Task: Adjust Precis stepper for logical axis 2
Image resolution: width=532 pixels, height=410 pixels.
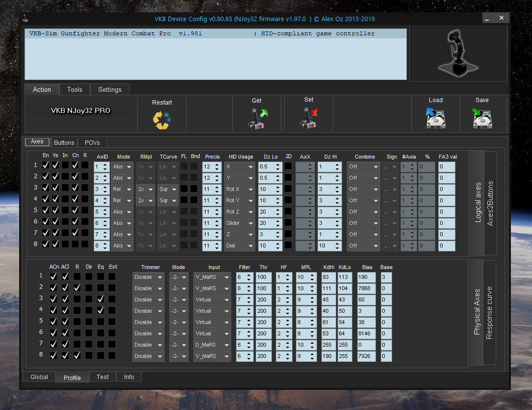Action: [x=217, y=178]
